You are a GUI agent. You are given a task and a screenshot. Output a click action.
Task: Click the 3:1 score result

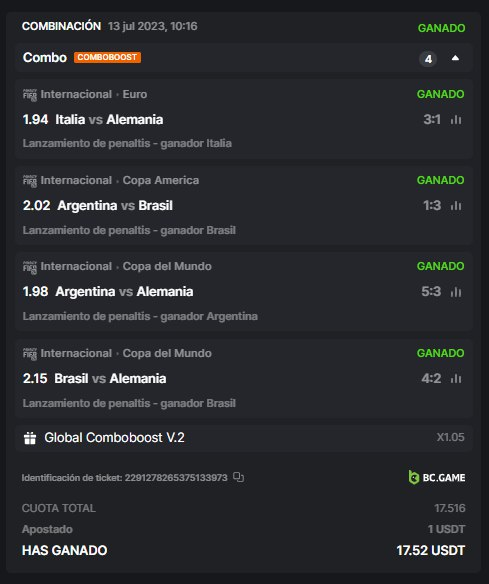point(432,120)
